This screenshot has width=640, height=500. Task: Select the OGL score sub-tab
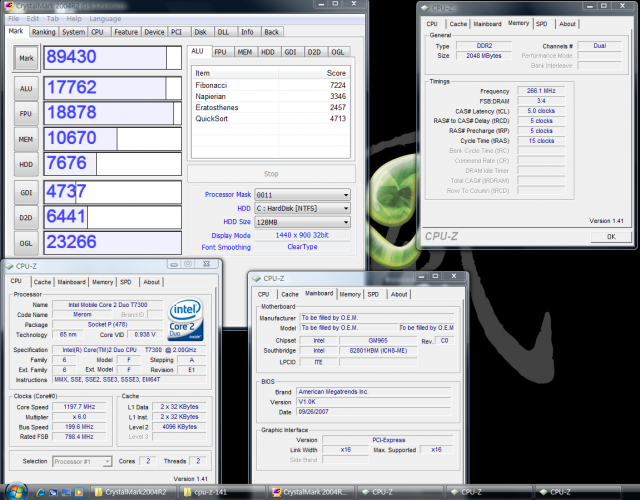point(338,52)
